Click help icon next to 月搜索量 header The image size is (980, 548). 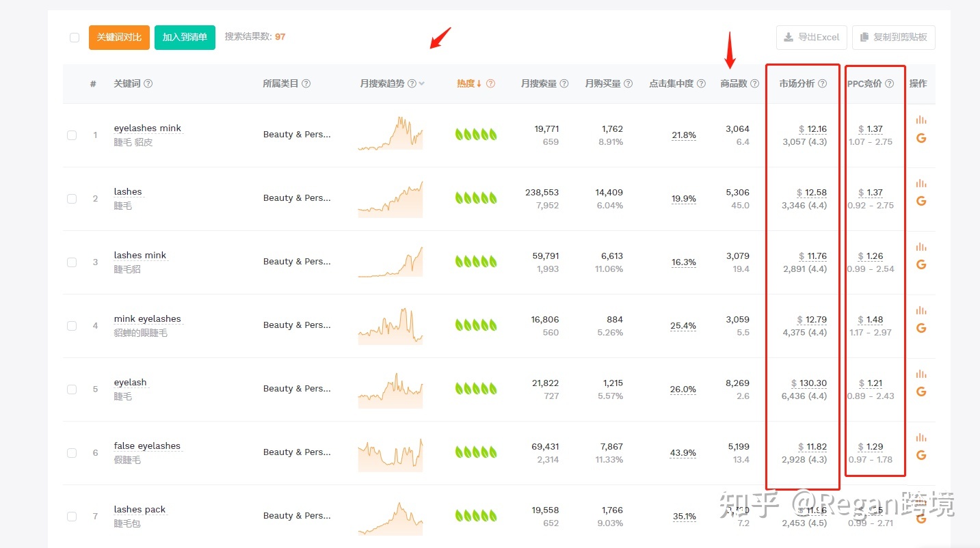(x=564, y=83)
